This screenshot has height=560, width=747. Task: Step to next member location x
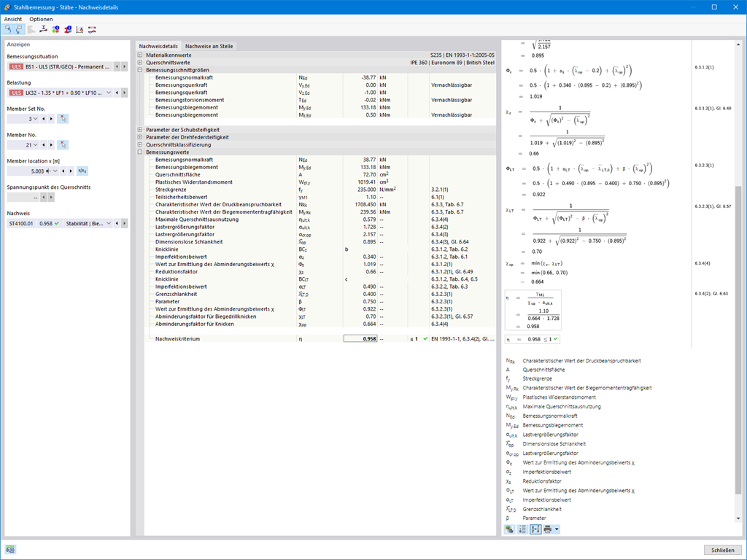click(71, 171)
